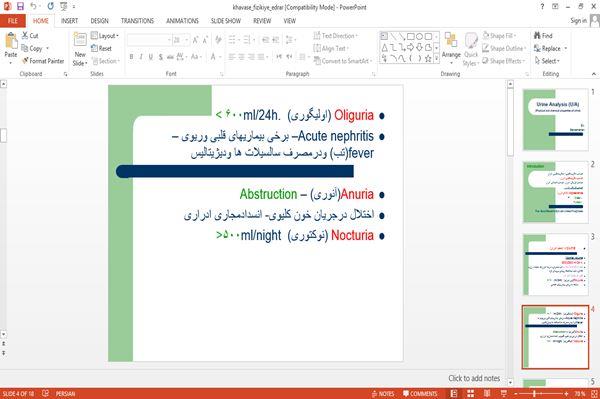600x399 pixels.
Task: Click the Save icon in the quick access toolbar
Action: click(x=20, y=7)
